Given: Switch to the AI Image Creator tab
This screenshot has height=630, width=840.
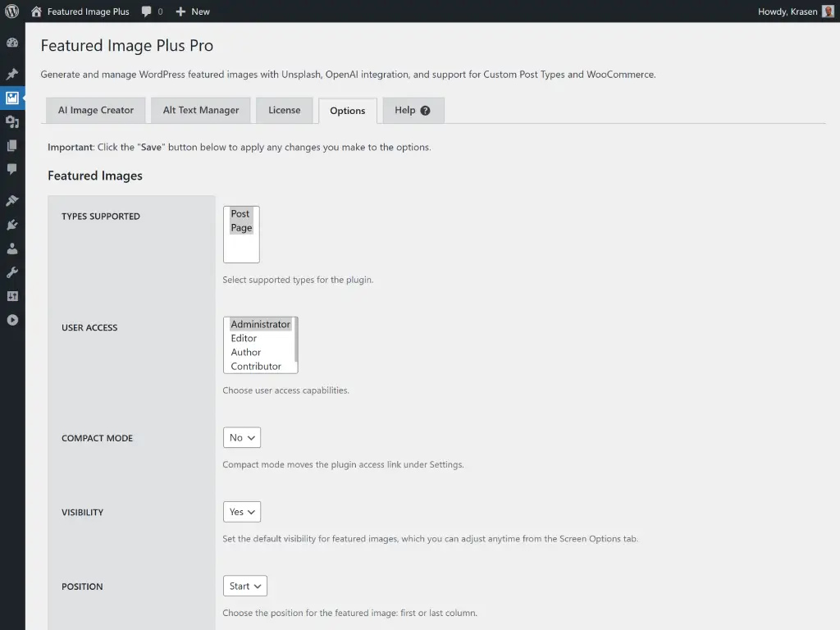Looking at the screenshot, I should tap(95, 110).
